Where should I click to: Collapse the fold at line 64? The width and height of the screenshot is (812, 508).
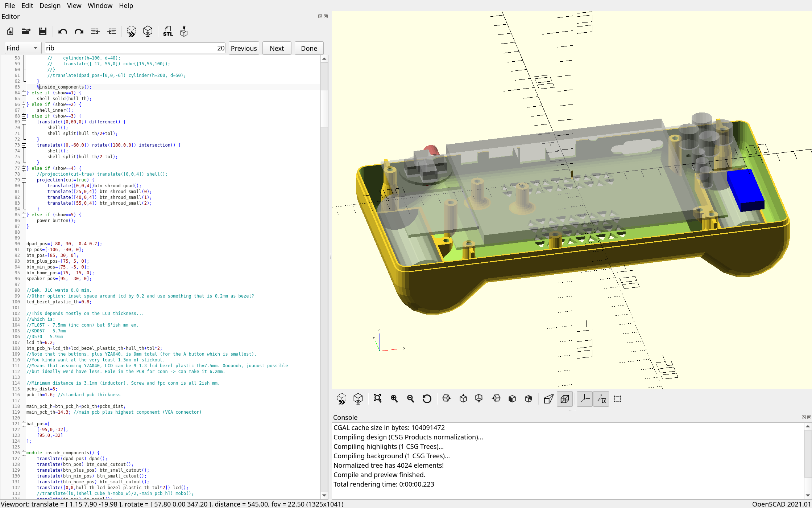click(x=24, y=93)
